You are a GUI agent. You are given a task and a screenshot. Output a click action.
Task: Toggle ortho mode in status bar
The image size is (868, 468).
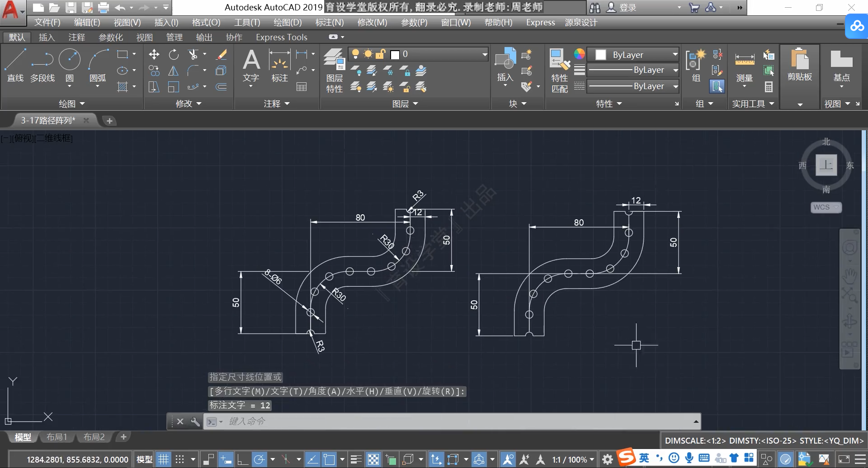242,459
